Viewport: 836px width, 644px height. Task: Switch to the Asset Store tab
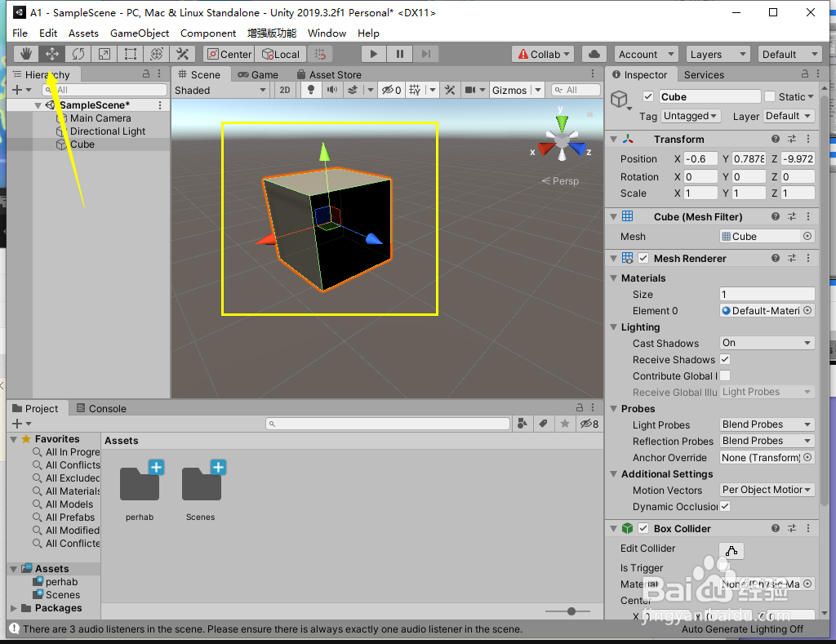coord(330,74)
